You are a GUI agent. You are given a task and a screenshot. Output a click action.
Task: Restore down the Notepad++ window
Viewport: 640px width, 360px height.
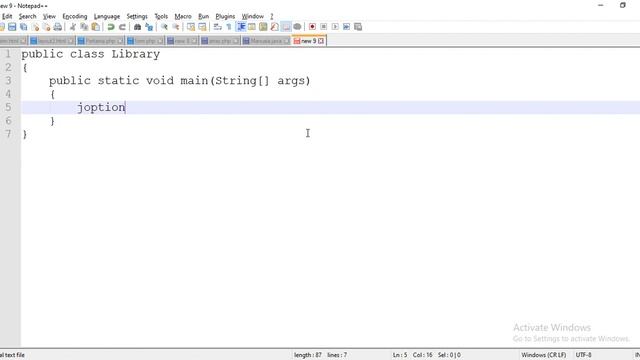tap(623, 5)
